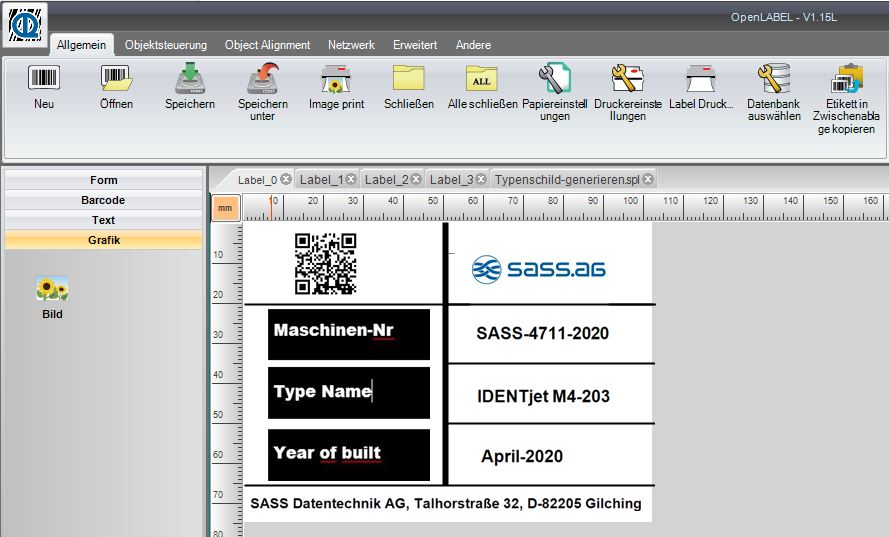The image size is (889, 537).
Task: Switch to the Allgemein ribbon tab
Action: [82, 45]
